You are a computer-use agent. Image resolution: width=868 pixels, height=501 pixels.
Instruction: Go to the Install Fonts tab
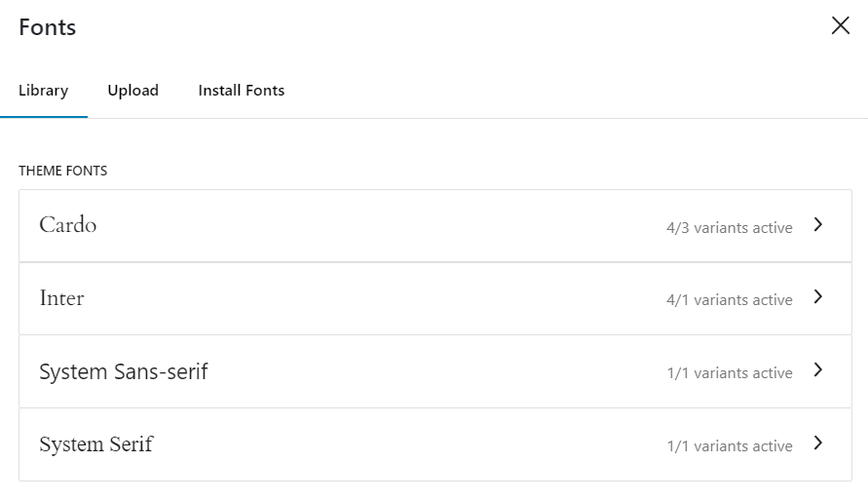242,91
